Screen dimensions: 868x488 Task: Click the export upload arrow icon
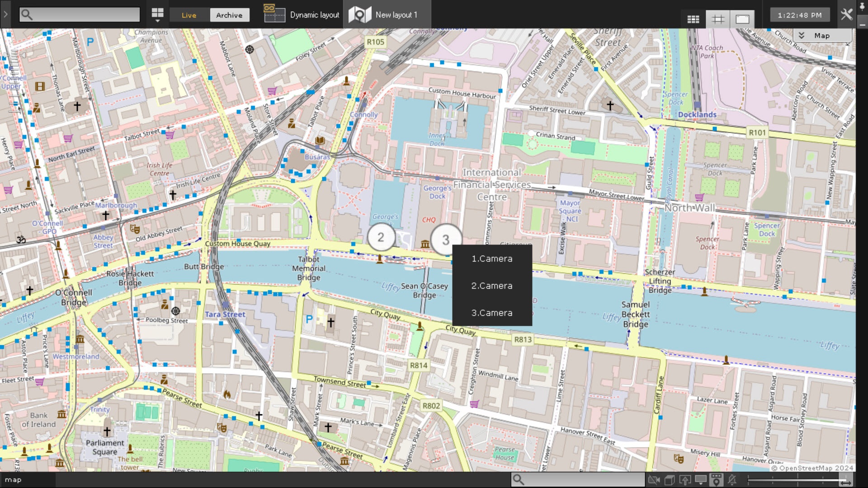tap(685, 480)
